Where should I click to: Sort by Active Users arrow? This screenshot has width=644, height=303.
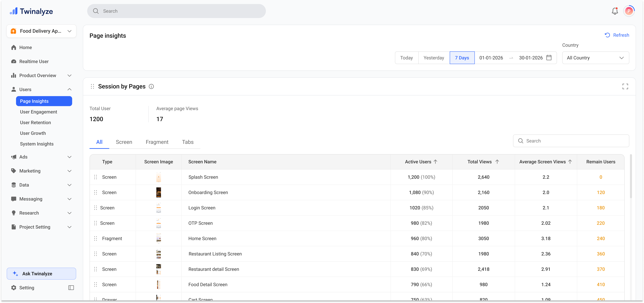(x=435, y=162)
